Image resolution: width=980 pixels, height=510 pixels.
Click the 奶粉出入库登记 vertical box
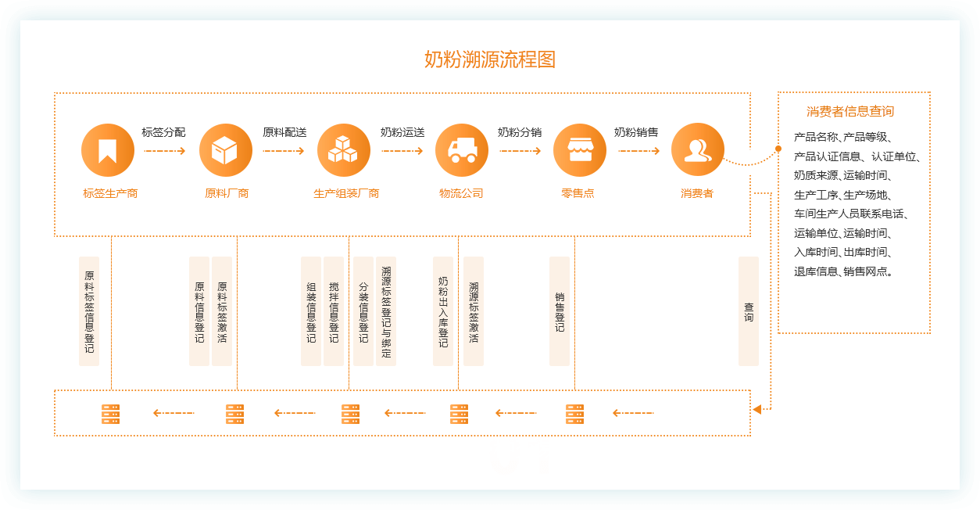point(443,311)
